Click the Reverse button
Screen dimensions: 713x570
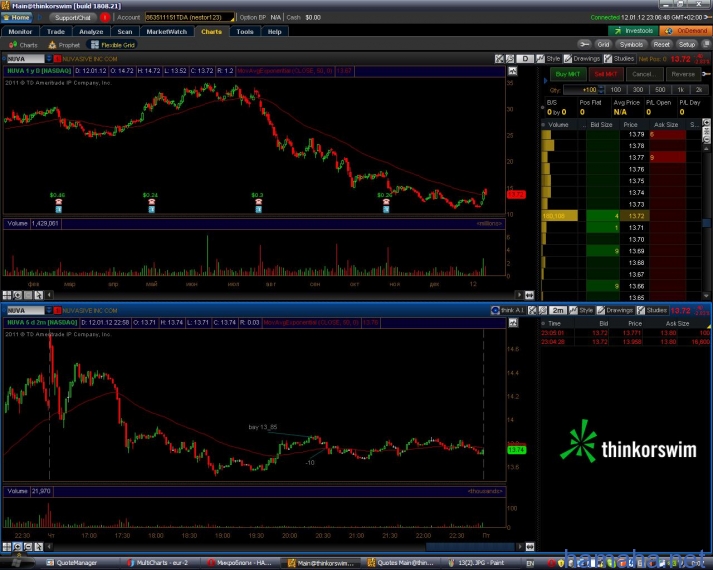[x=683, y=74]
